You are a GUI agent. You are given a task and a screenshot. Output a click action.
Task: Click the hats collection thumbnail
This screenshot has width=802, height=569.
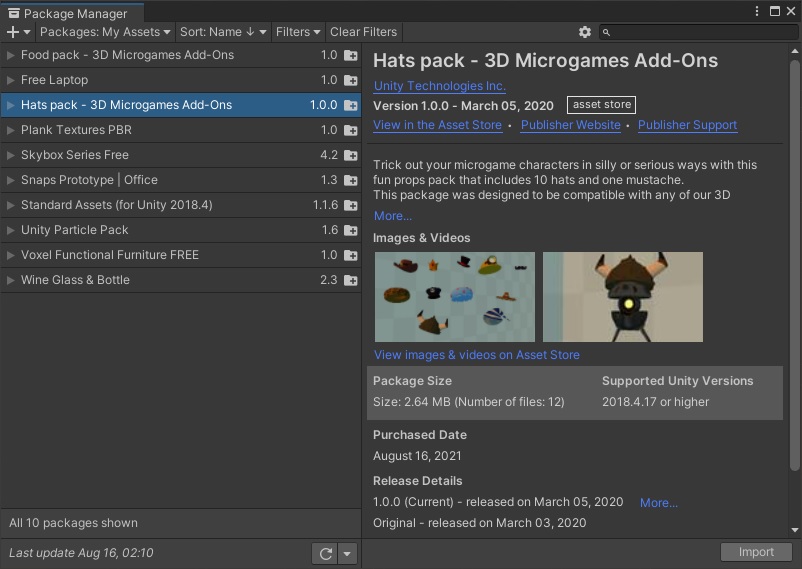(455, 297)
